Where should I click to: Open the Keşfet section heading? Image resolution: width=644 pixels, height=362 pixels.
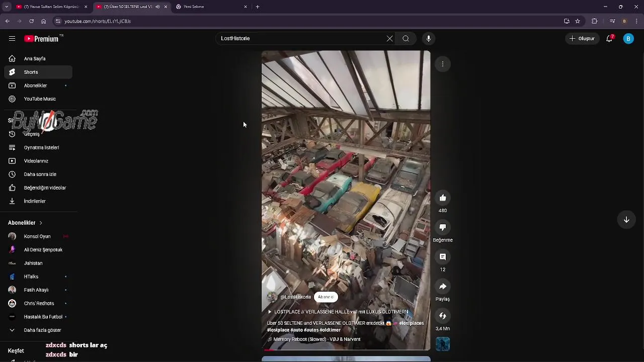tap(16, 351)
